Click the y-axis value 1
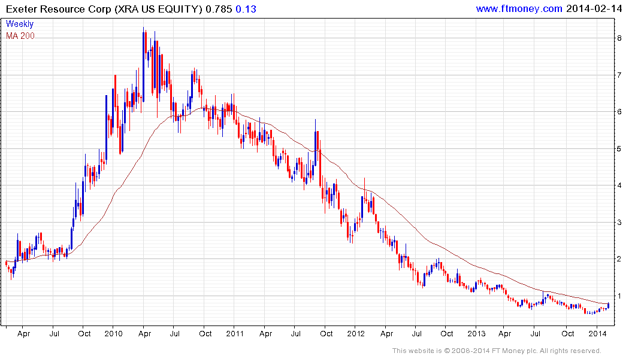Viewport: 644px width, 359px height. coord(619,296)
